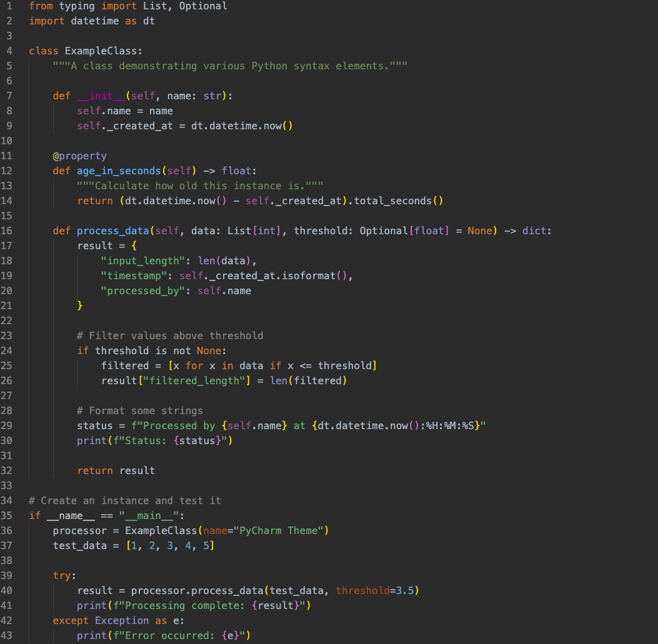Click 'test_data' on line 37

pos(80,546)
